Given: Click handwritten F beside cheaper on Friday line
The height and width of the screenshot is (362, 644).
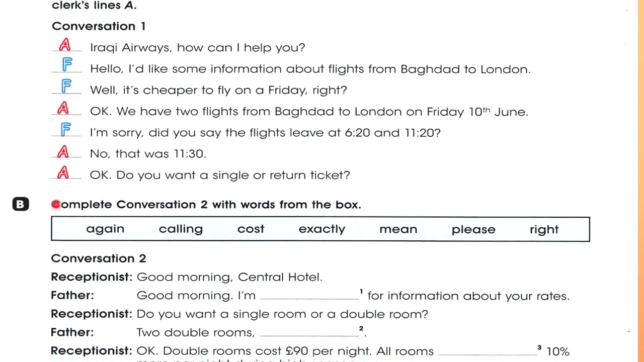Looking at the screenshot, I should (x=66, y=86).
